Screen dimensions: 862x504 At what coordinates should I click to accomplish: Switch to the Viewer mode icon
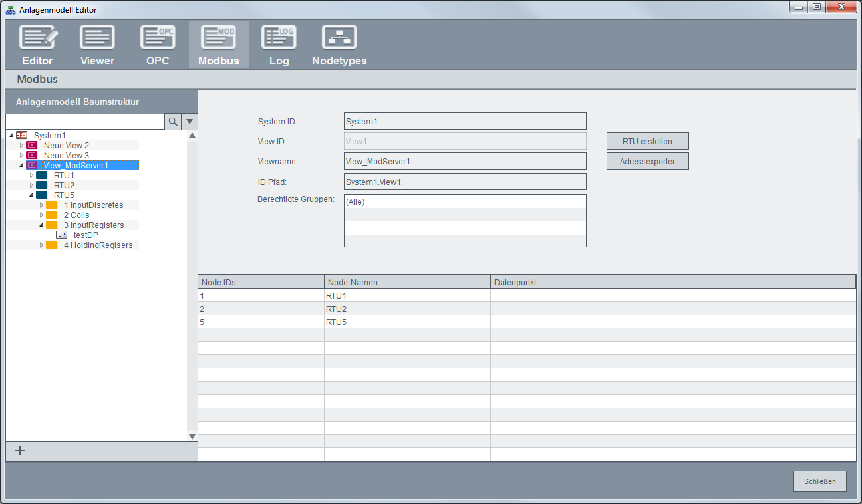(x=97, y=39)
